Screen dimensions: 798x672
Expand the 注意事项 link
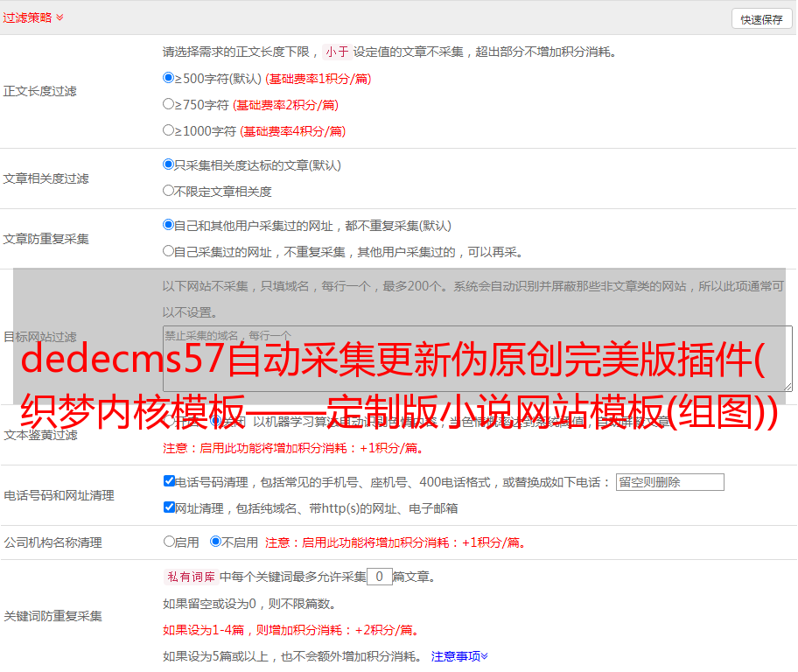pos(459,656)
